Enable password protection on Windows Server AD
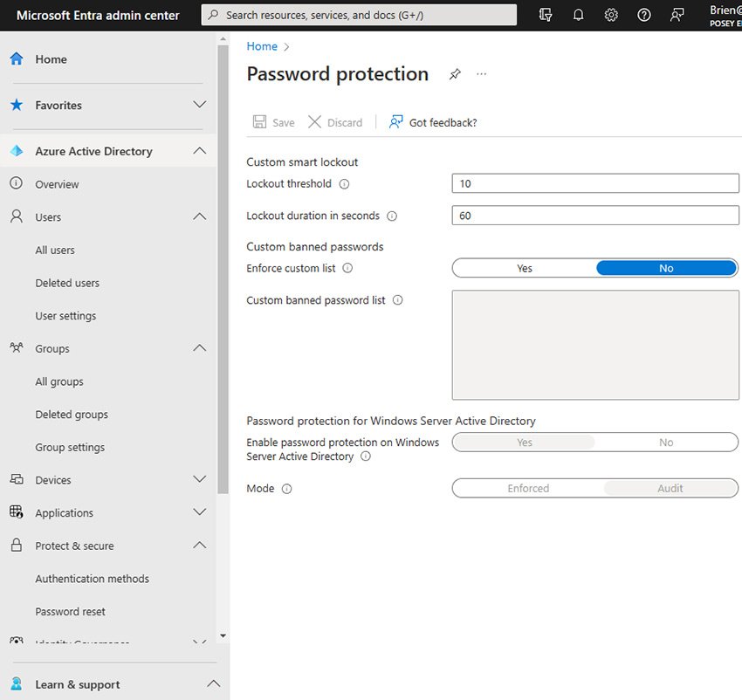Viewport: 742px width, 700px height. point(524,442)
